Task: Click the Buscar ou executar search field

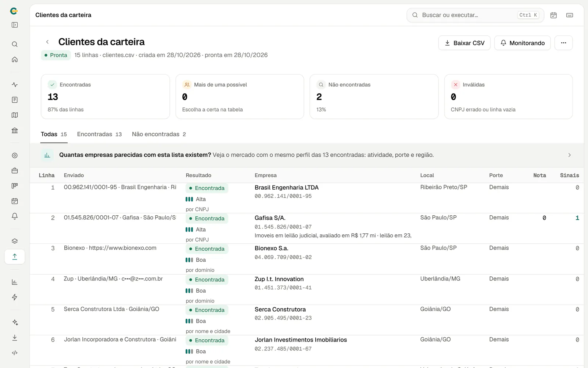Action: (x=475, y=15)
